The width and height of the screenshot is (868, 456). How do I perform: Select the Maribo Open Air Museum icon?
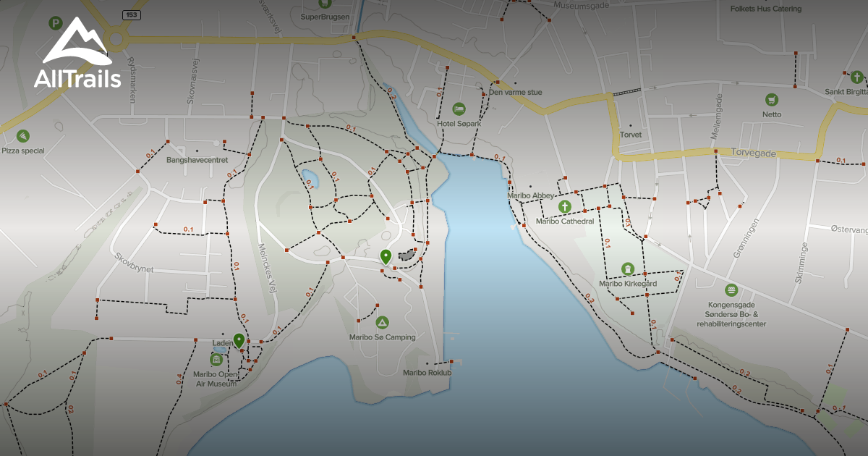[x=215, y=358]
